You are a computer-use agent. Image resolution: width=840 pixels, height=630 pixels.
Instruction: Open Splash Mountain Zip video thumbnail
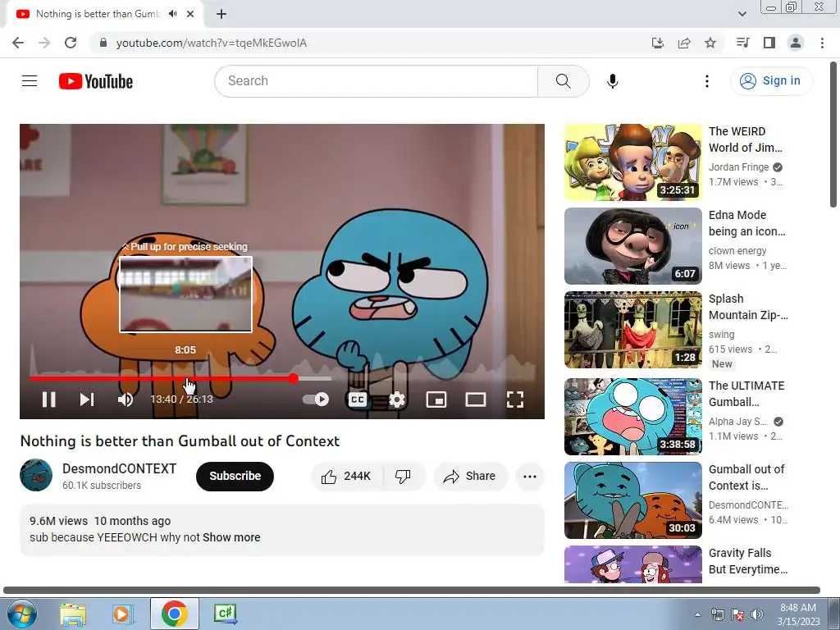point(632,330)
